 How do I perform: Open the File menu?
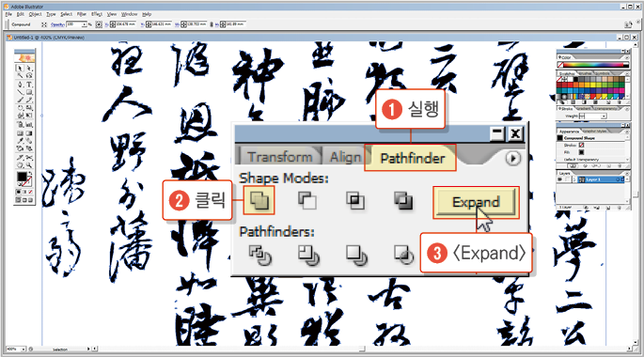coord(8,14)
